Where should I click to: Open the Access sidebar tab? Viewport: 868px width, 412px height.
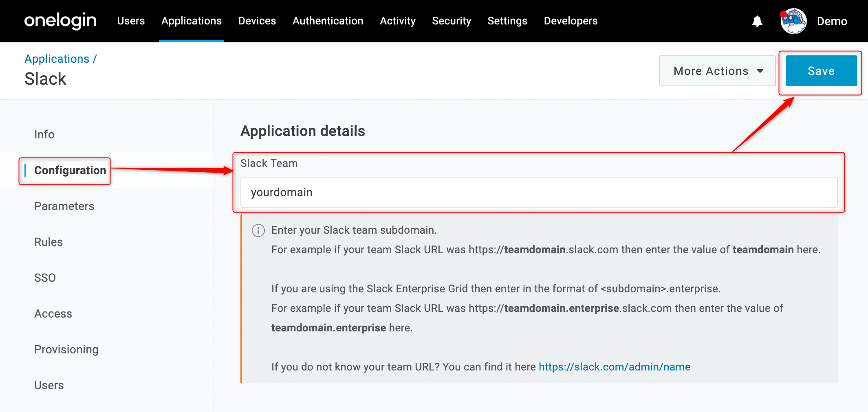click(53, 313)
